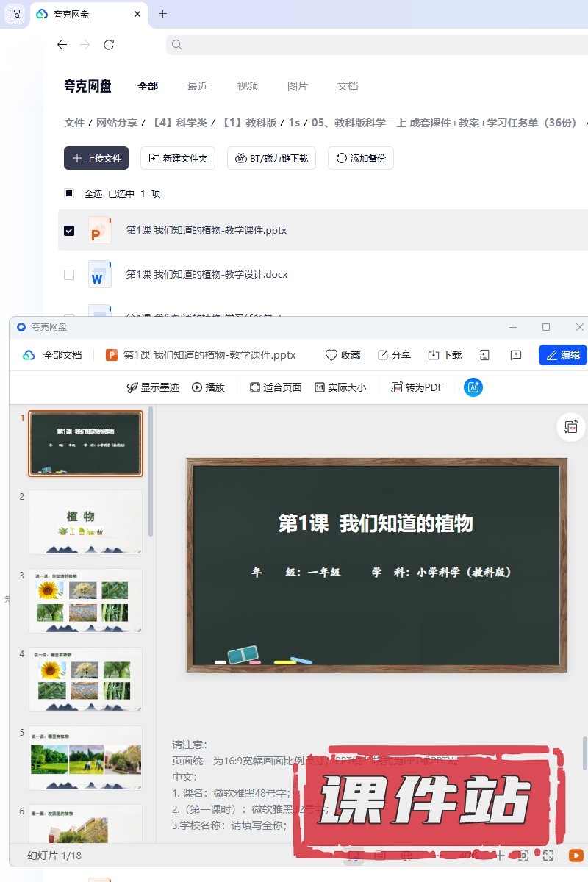Click the blue 编辑 button
The width and height of the screenshot is (588, 882).
(562, 355)
